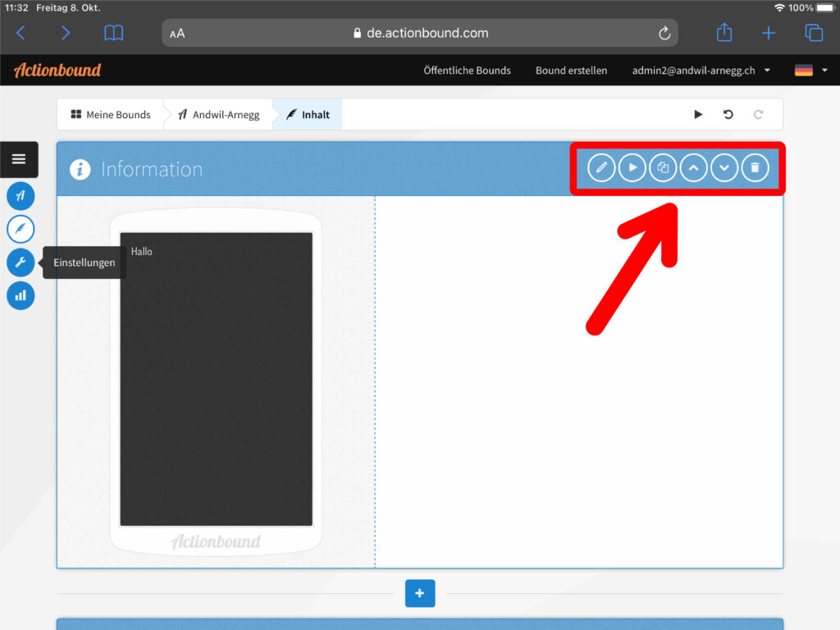Image resolution: width=840 pixels, height=630 pixels.
Task: Duplicate the Information element with copy icon
Action: tap(663, 168)
